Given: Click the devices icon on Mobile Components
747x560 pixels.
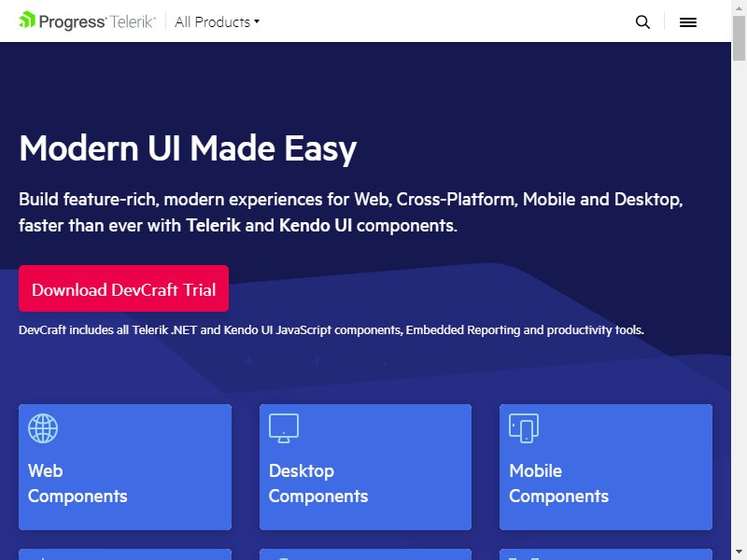Looking at the screenshot, I should pos(524,428).
